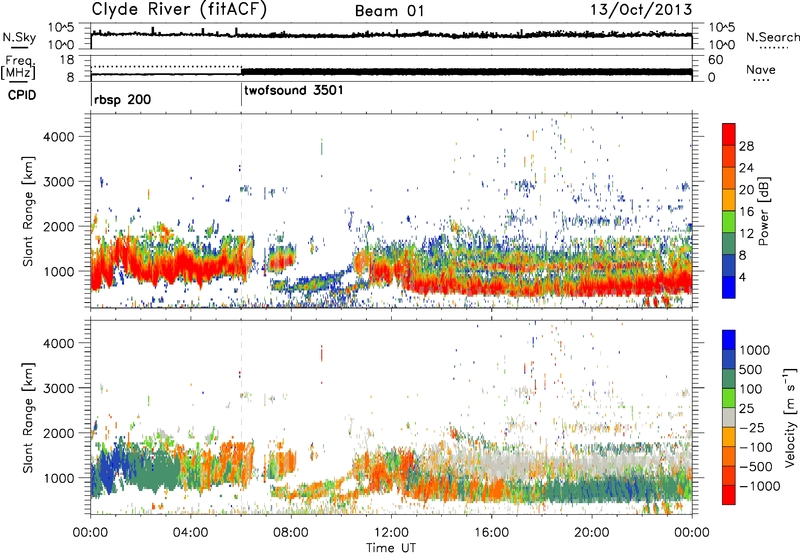Click the 'rbsp 200' CPID marker
The height and width of the screenshot is (554, 800).
click(x=122, y=99)
